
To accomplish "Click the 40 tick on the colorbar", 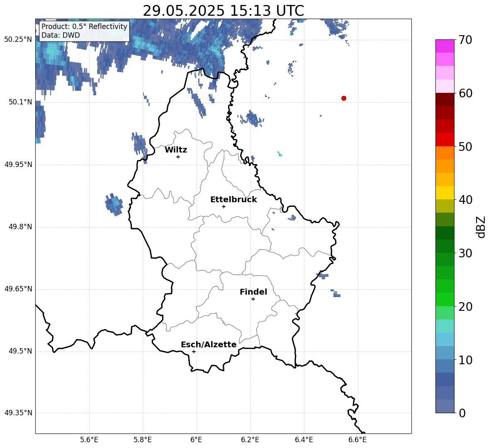I will [x=465, y=200].
